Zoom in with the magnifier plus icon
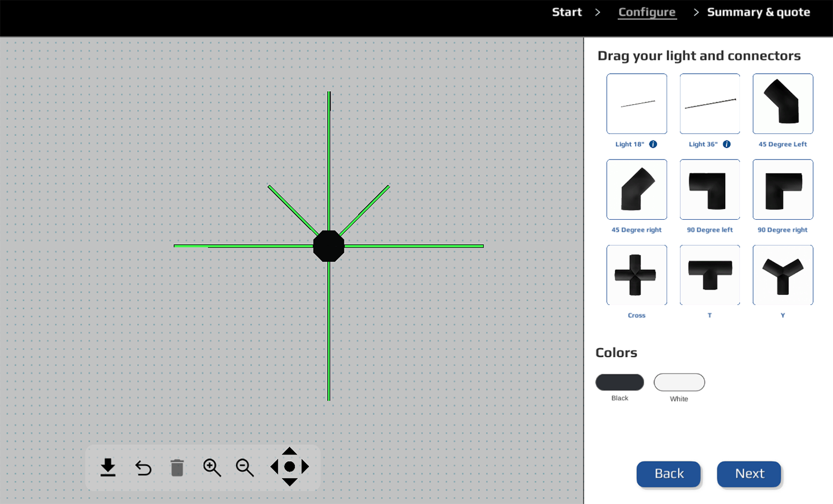The height and width of the screenshot is (504, 833). point(212,468)
